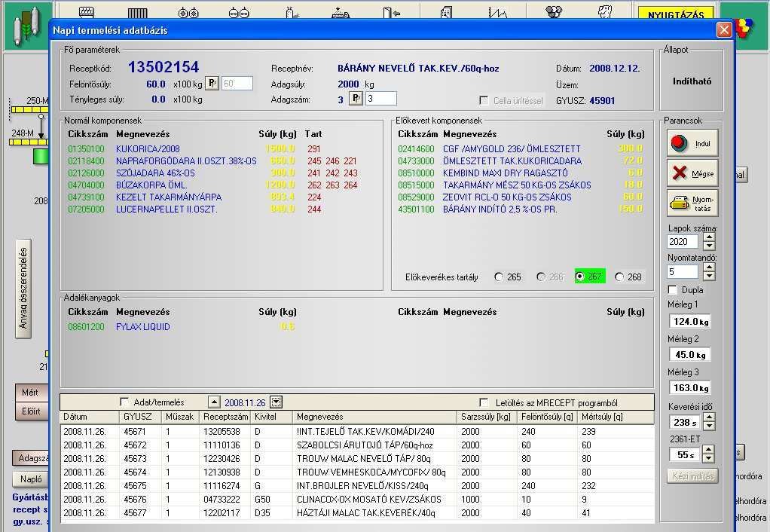Click the zigzag graph toolbar icon
The width and height of the screenshot is (770, 532).
pyautogui.click(x=498, y=12)
